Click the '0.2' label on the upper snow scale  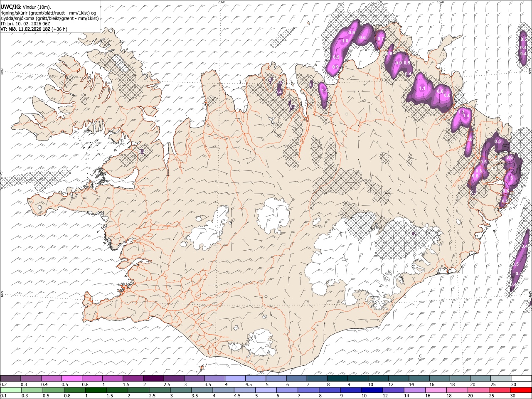pos(4,384)
